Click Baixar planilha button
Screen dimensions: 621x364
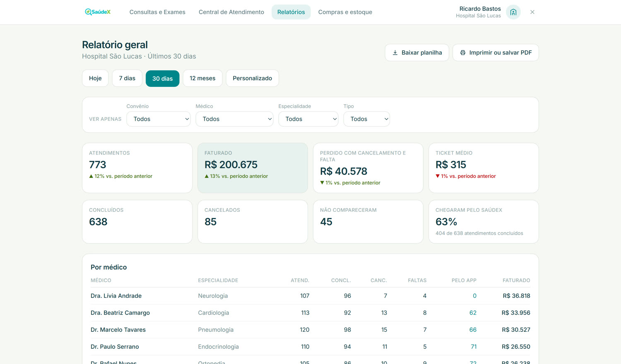coord(417,53)
